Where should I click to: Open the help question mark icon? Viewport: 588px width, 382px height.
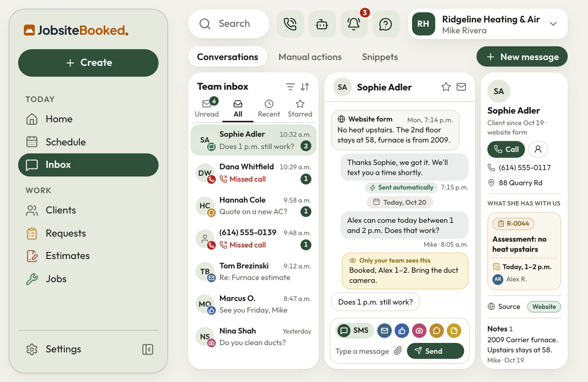[x=385, y=24]
